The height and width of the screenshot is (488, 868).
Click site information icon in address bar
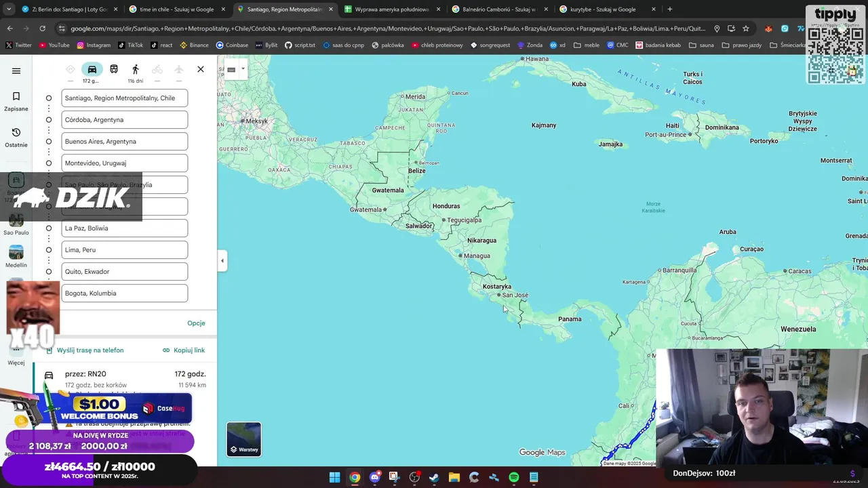[62, 28]
